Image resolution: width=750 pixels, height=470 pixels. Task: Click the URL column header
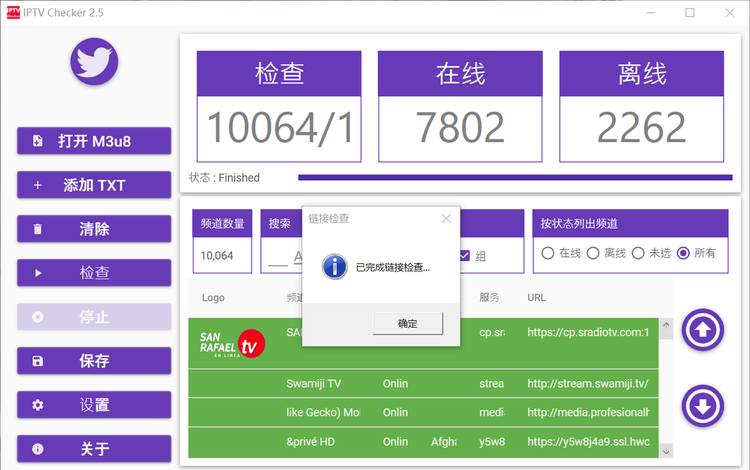pos(536,297)
